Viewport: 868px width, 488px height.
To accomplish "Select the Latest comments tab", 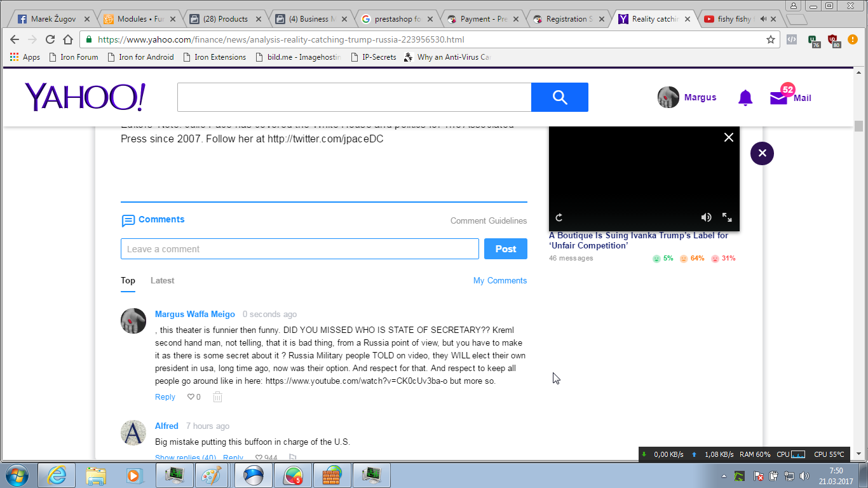I will click(162, 281).
